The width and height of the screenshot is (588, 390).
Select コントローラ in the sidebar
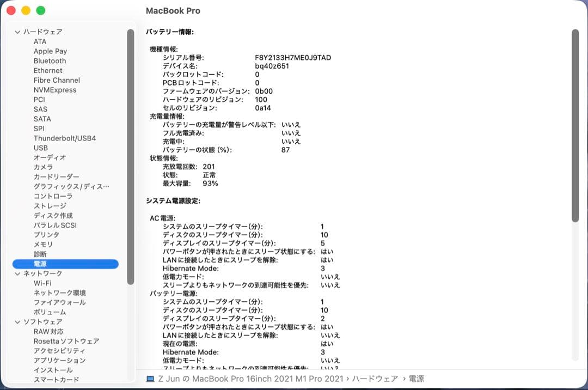tap(53, 197)
